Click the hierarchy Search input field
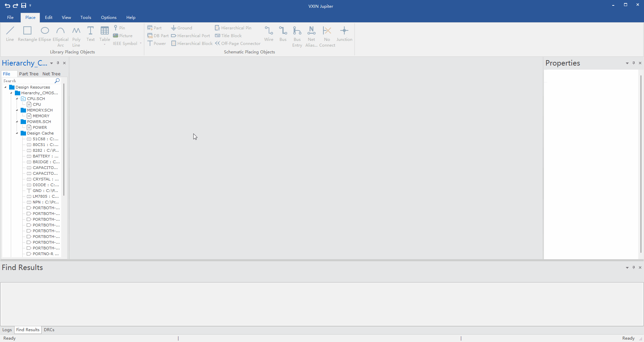Image resolution: width=644 pixels, height=342 pixels. [28, 81]
